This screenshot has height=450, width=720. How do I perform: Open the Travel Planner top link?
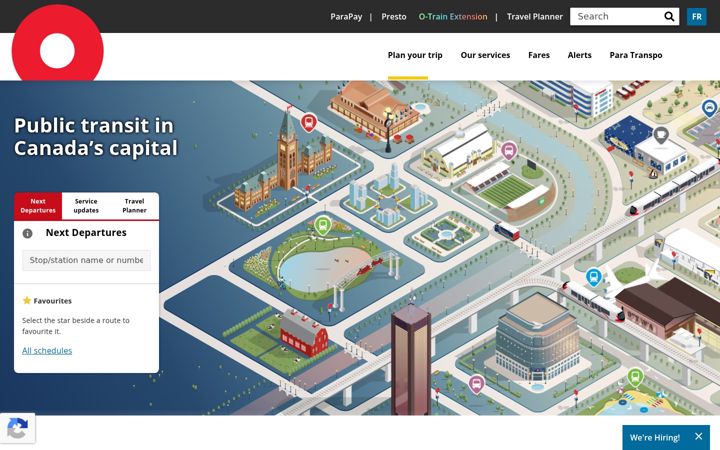(x=534, y=17)
